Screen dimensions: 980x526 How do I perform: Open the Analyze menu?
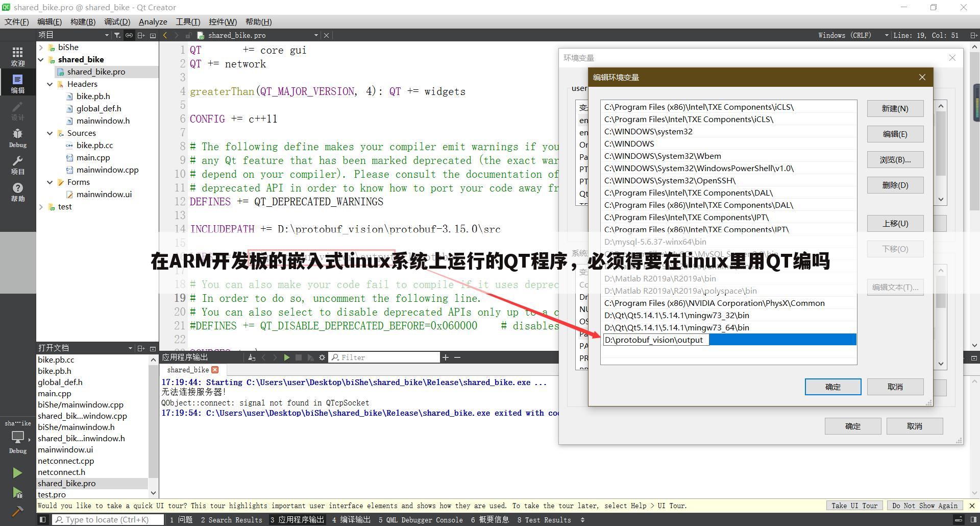153,21
